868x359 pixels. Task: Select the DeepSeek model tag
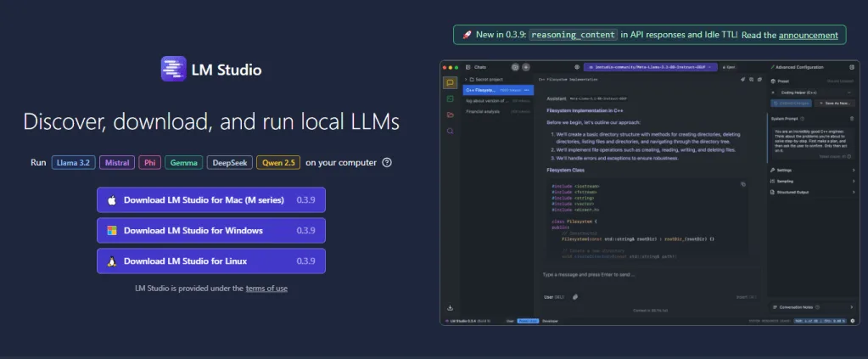230,163
